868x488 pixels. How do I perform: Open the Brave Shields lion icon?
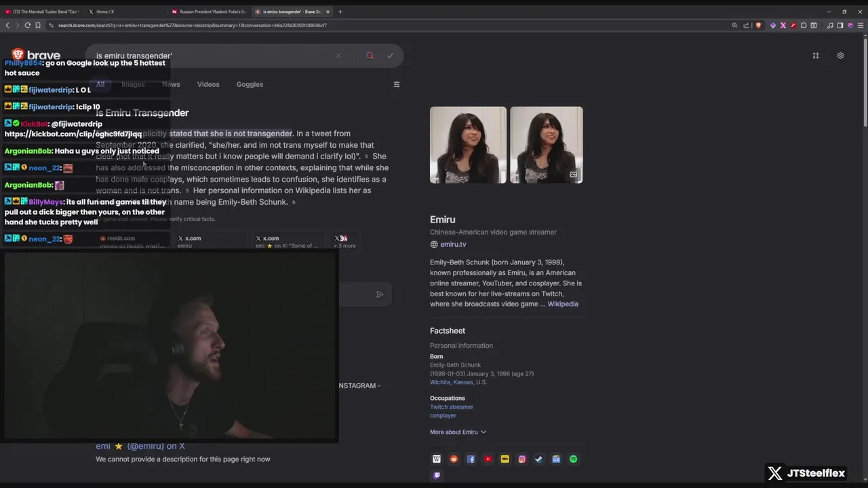[x=758, y=25]
